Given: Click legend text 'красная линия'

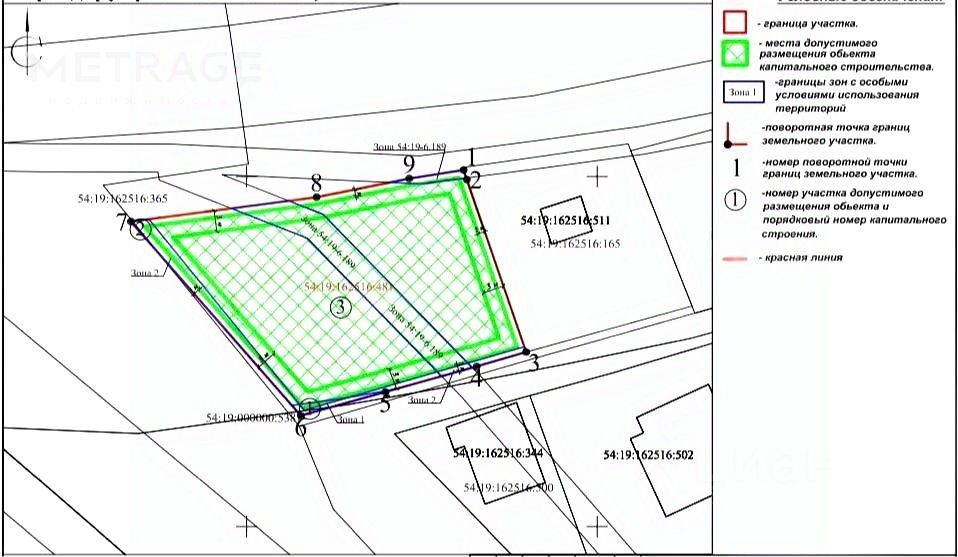Looking at the screenshot, I should [800, 258].
